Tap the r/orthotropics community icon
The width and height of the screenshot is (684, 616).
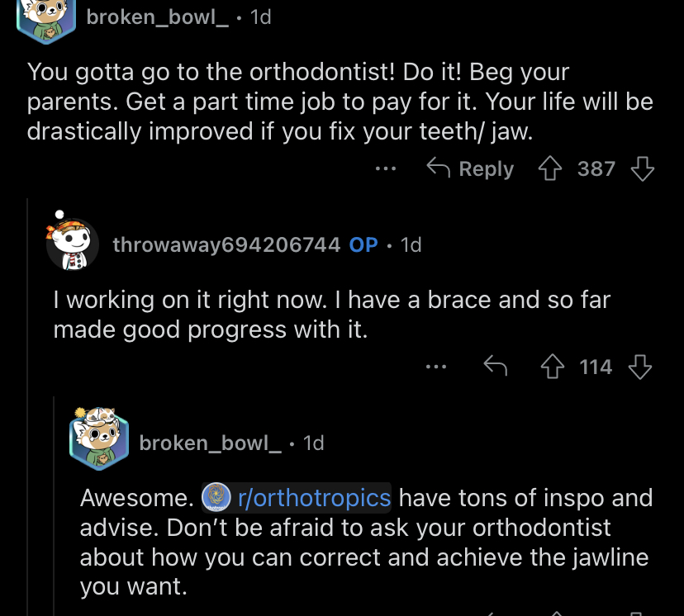pyautogui.click(x=216, y=497)
